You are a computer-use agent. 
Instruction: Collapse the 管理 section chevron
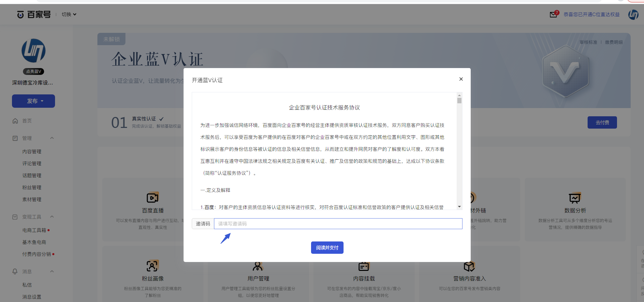pyautogui.click(x=52, y=138)
